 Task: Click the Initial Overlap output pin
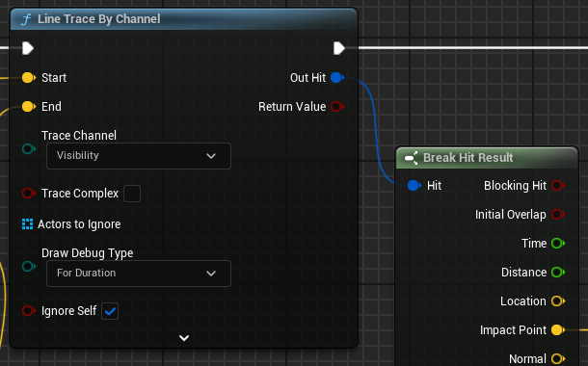(x=558, y=214)
